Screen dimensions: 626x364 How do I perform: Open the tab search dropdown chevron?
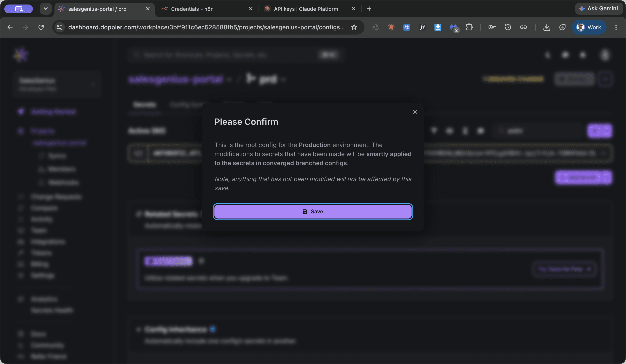tap(46, 9)
